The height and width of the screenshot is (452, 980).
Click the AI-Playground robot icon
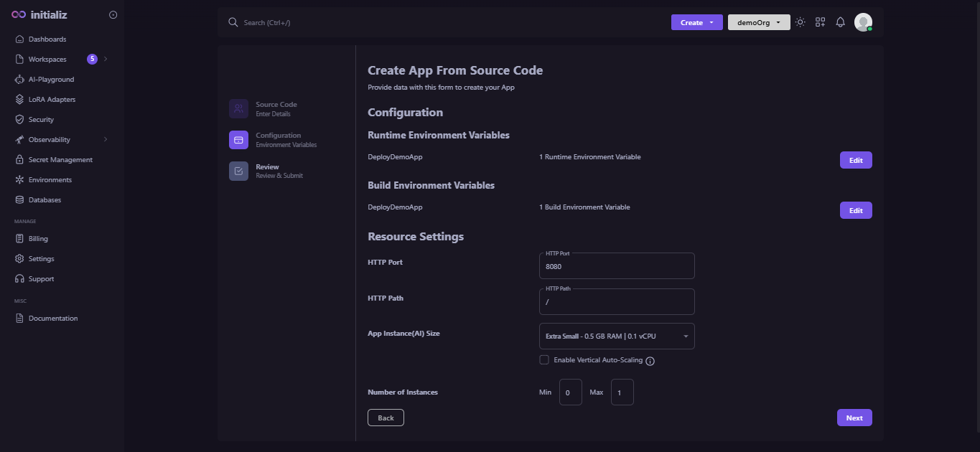point(20,80)
